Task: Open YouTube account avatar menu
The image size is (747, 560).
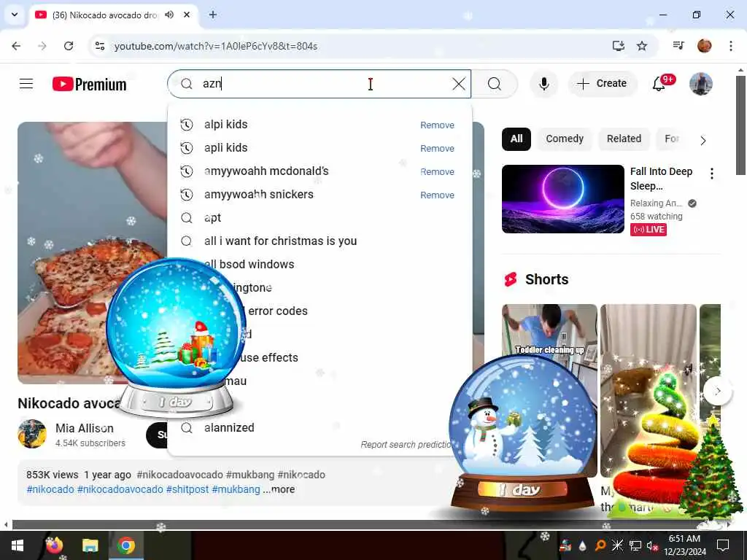Action: (x=701, y=84)
